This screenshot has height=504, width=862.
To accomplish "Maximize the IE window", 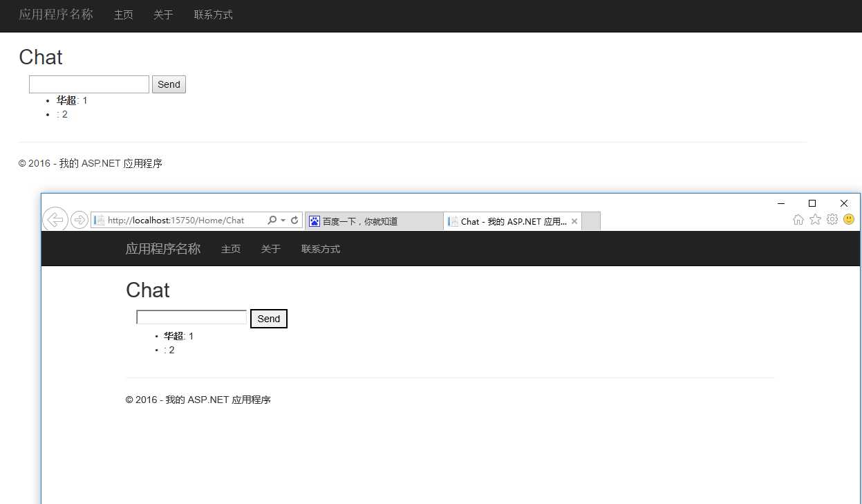I will [812, 203].
